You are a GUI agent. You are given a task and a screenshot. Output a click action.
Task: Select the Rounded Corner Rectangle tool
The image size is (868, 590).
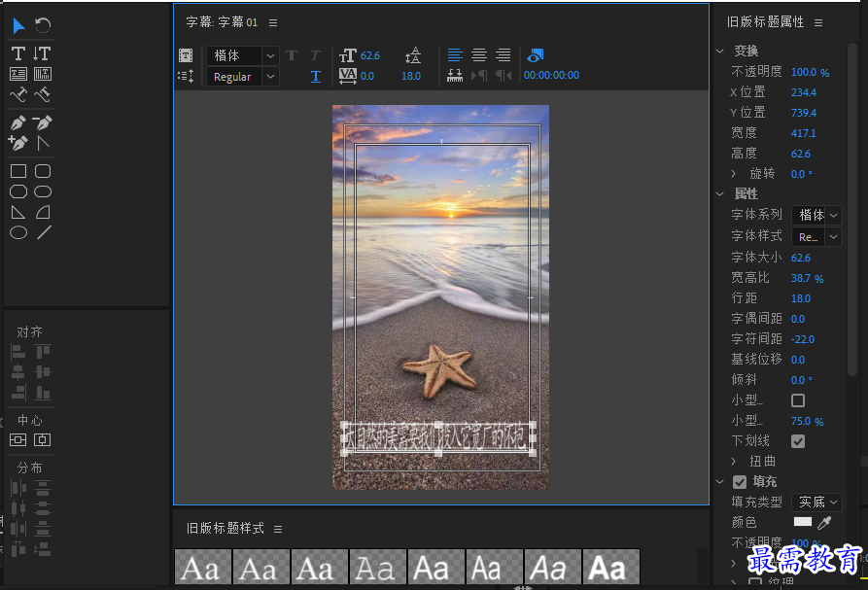click(x=43, y=171)
